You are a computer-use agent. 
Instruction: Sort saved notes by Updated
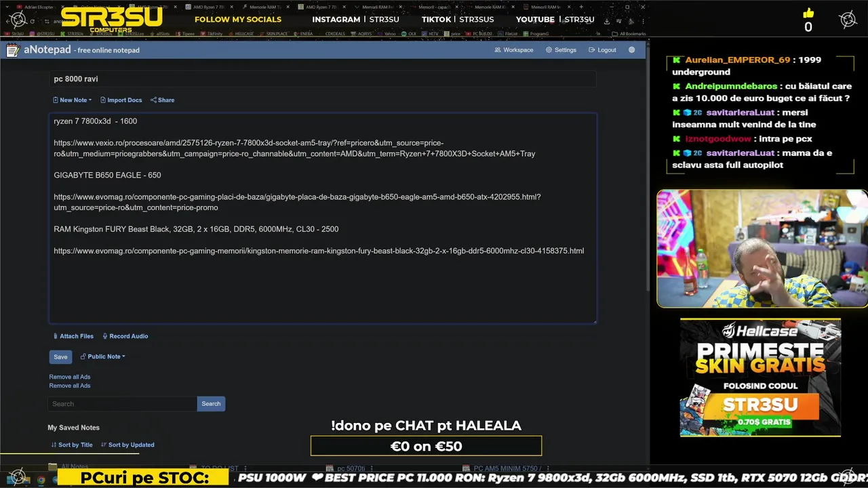(127, 445)
